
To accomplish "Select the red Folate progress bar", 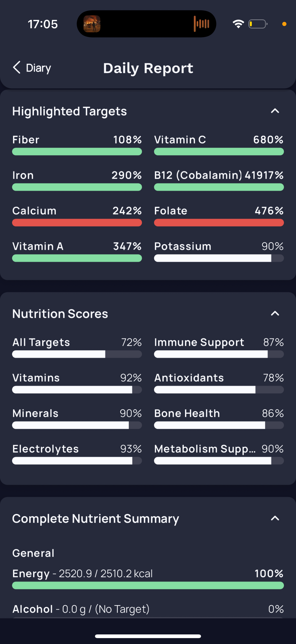I will 219,223.
